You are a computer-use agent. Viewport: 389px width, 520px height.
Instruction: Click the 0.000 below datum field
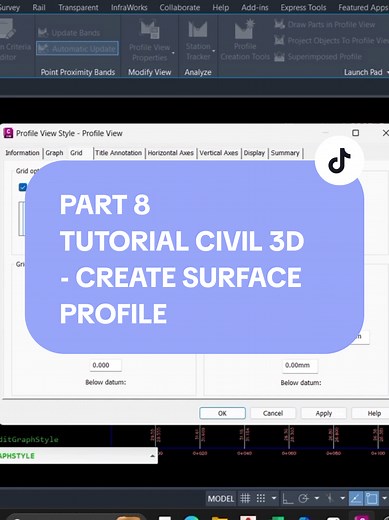[105, 365]
